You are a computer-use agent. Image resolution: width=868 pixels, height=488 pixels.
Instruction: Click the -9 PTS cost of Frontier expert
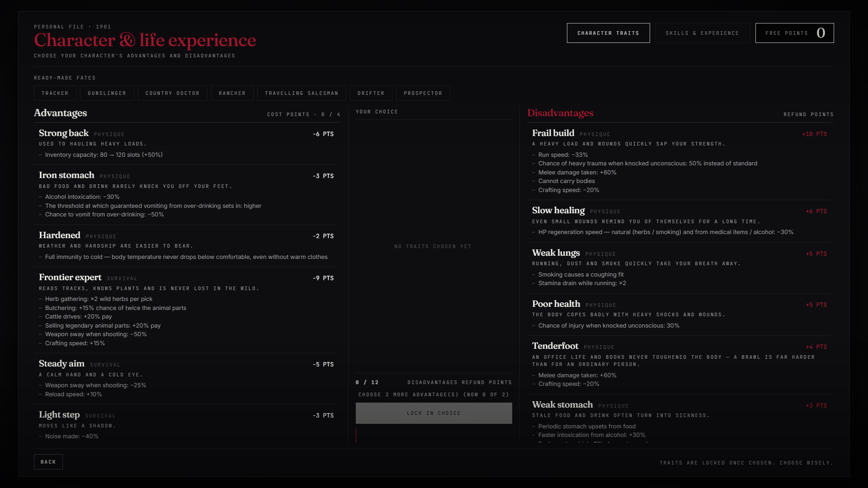coord(323,278)
